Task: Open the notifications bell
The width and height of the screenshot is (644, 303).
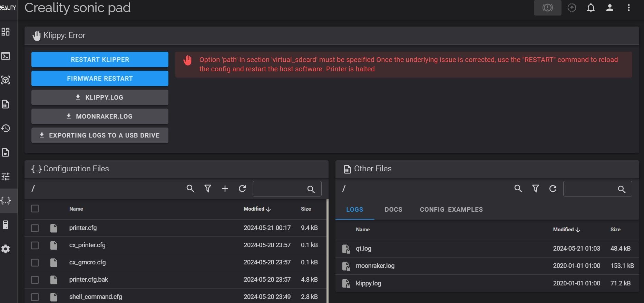Action: coord(591,8)
